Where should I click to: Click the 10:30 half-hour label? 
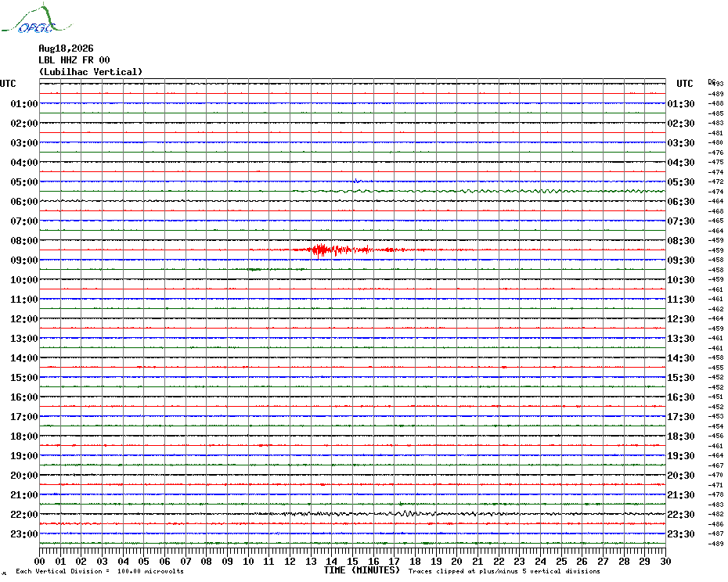pos(681,280)
